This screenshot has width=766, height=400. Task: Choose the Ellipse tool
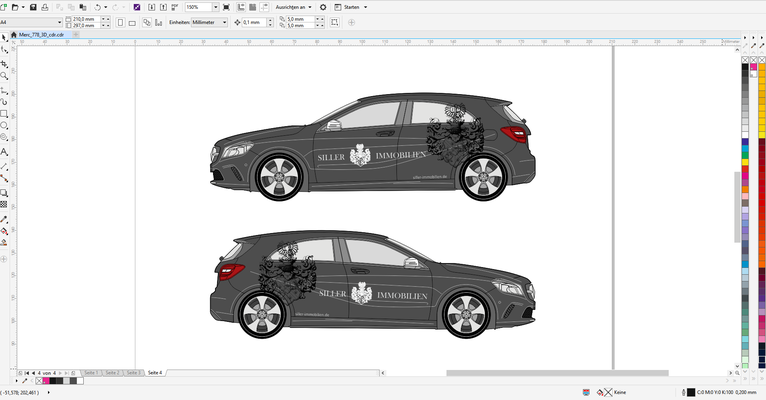tap(4, 126)
